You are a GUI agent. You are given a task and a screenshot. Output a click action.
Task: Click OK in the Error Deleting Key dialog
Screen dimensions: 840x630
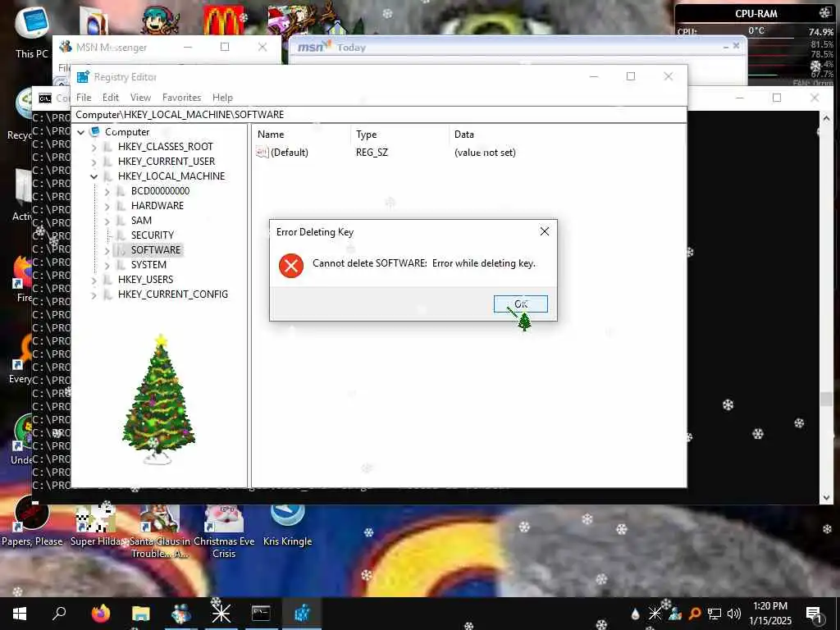520,304
